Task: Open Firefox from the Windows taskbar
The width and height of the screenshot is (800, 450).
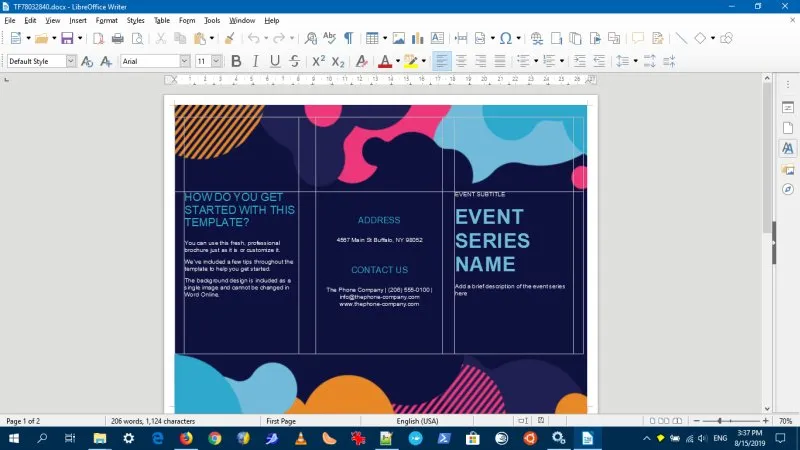Action: (x=186, y=438)
